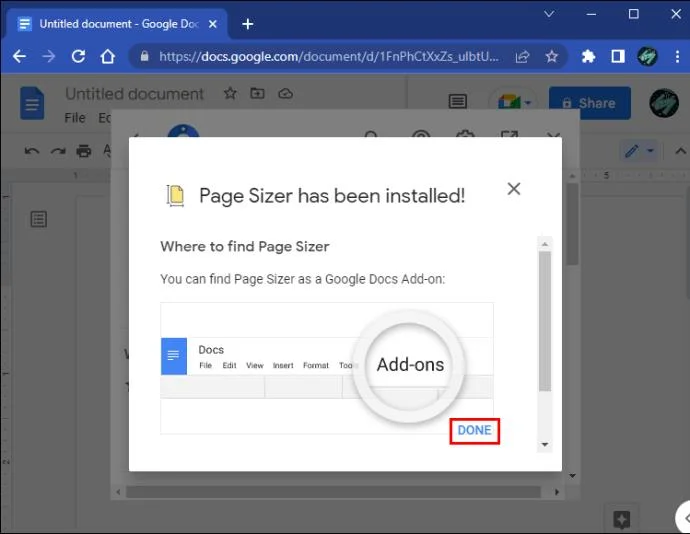Star the Untitled document
This screenshot has width=690, height=534.
230,93
